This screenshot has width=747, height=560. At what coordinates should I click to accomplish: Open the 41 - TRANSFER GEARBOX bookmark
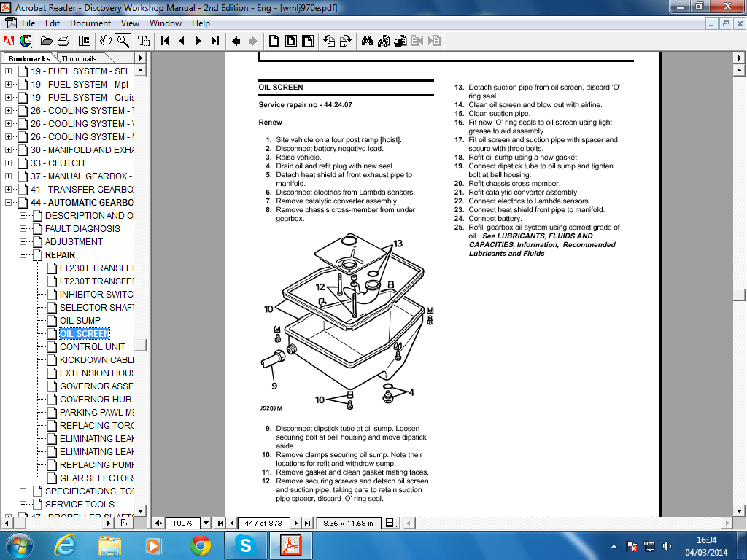tap(82, 189)
